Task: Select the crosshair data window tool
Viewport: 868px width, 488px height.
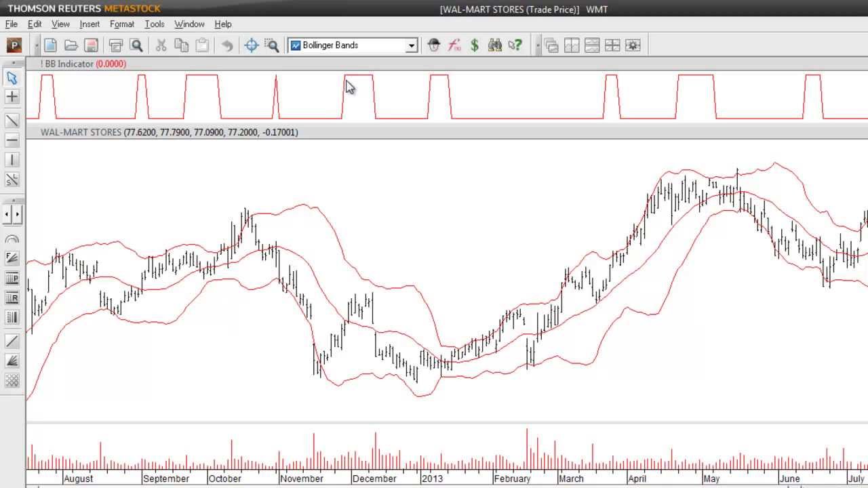Action: click(251, 45)
